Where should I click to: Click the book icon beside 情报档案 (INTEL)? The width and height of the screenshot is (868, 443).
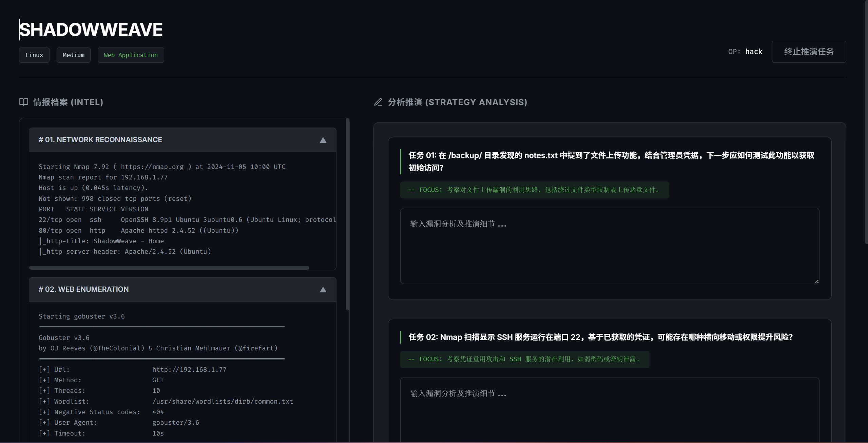click(24, 102)
